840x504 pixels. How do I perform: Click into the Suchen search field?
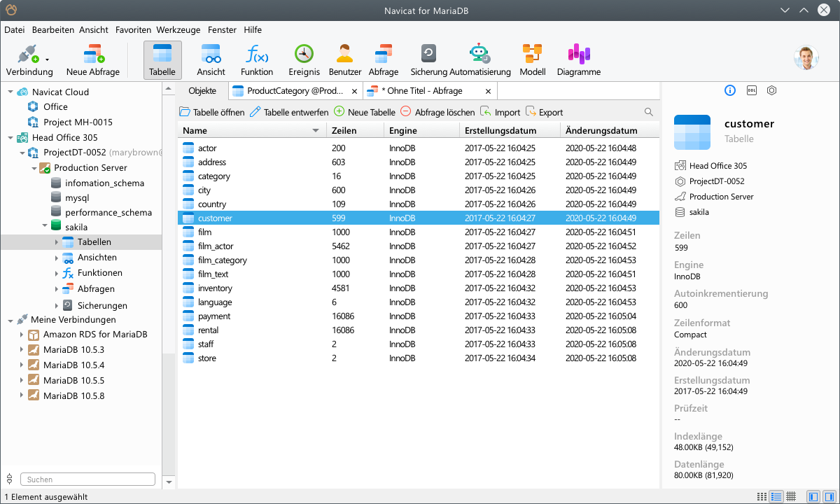tap(87, 479)
